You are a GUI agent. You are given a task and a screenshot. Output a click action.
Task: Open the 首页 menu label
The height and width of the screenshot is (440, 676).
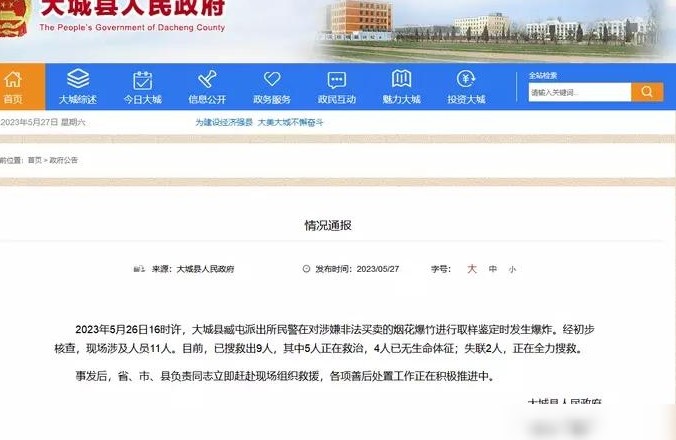click(x=13, y=100)
